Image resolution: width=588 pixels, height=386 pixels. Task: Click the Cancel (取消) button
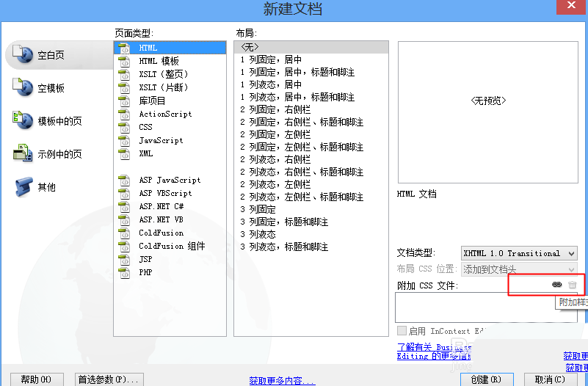[549, 379]
